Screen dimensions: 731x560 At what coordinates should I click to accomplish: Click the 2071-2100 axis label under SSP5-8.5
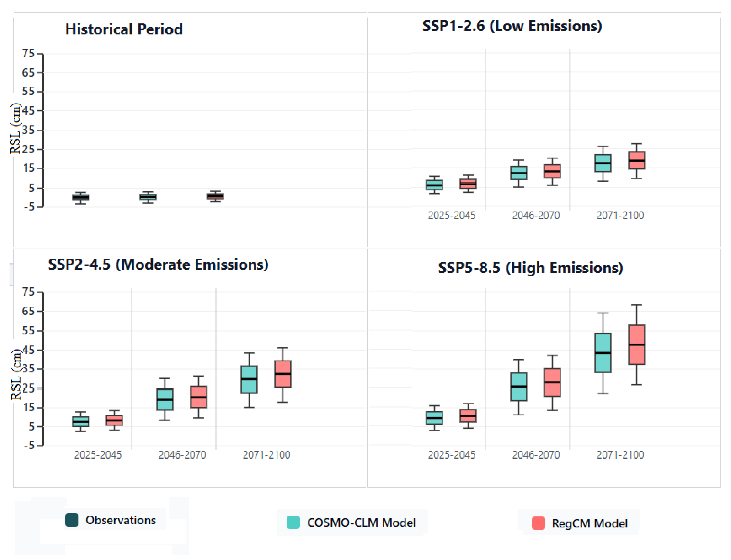tap(620, 455)
